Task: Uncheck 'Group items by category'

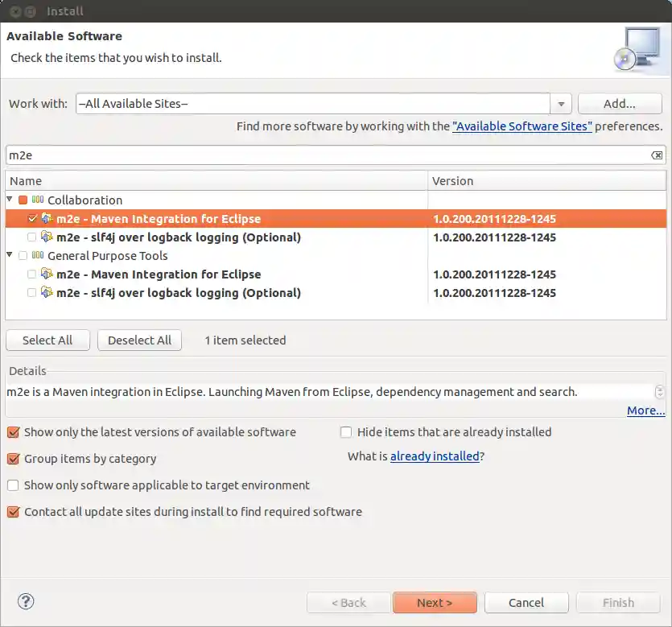Action: click(x=13, y=459)
